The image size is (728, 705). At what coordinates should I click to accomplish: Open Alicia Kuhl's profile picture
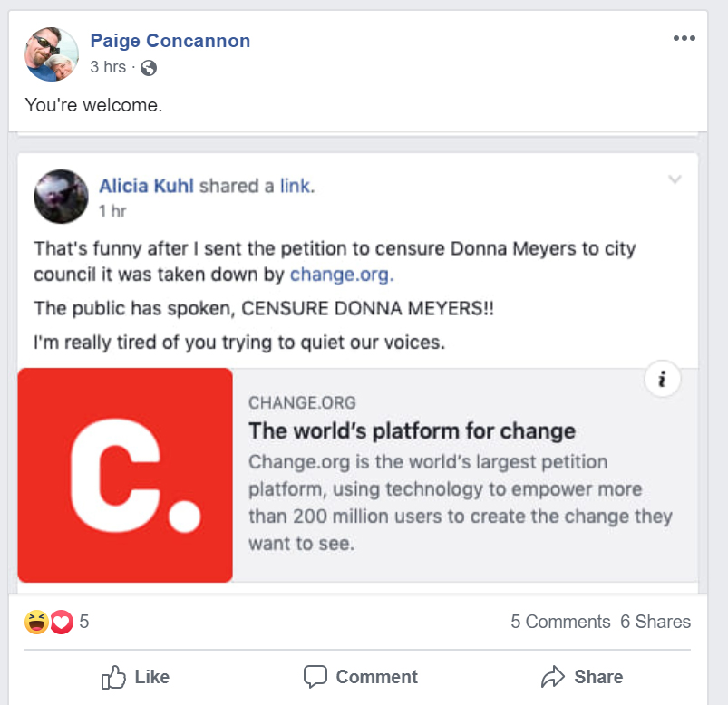pos(61,196)
